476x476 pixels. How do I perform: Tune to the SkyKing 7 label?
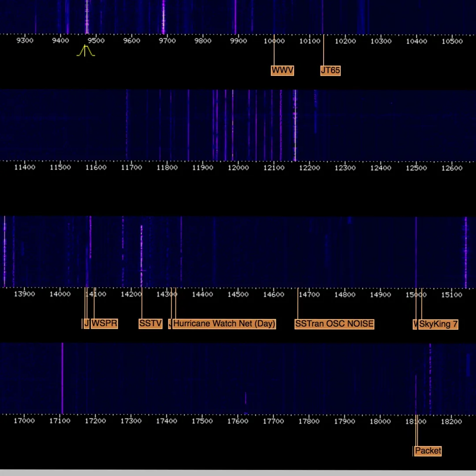[x=439, y=324]
